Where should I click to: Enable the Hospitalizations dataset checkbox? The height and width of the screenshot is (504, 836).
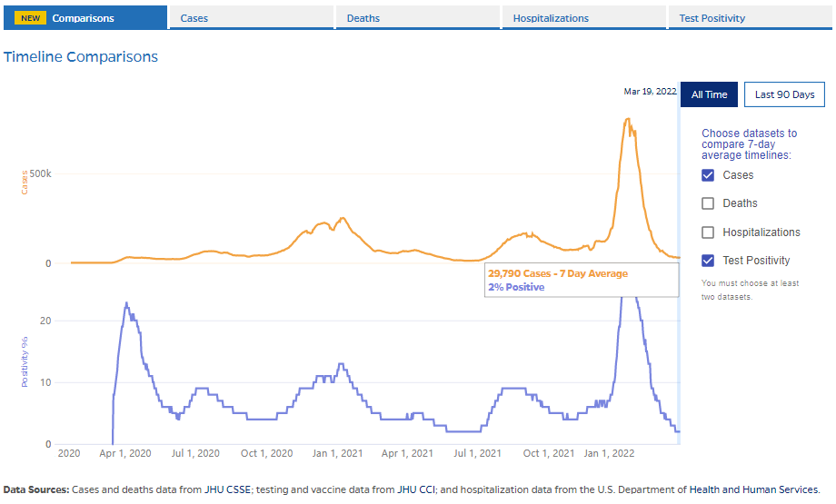point(708,232)
